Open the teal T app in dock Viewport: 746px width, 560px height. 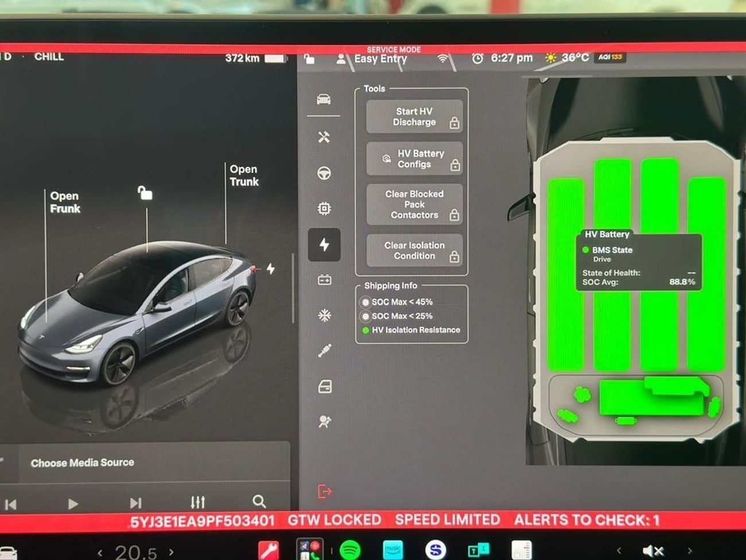pyautogui.click(x=478, y=551)
